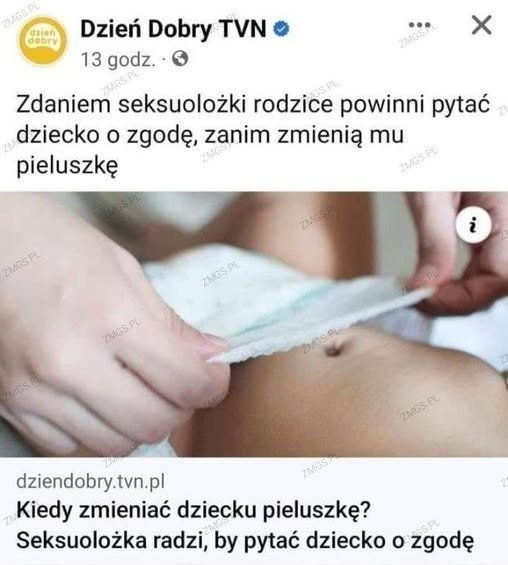Open the dziendobry.tvn.pl domain link

click(90, 481)
